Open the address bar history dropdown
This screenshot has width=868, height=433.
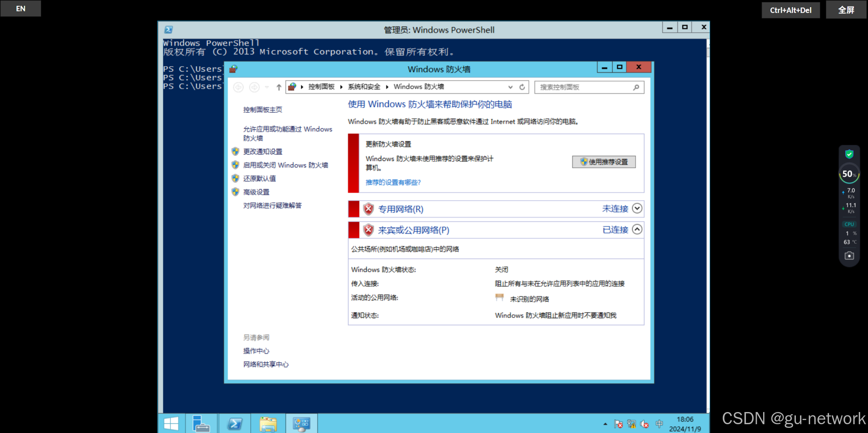coord(510,87)
